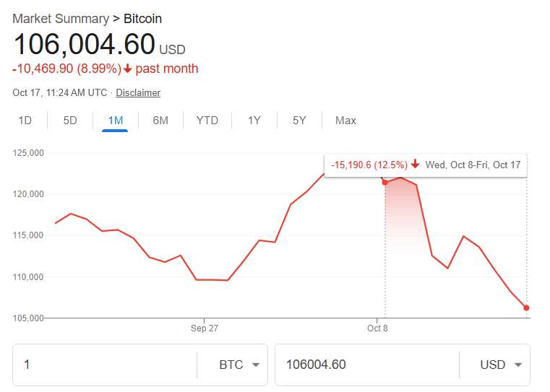The width and height of the screenshot is (550, 392).
Task: Click the red down arrow beside past month
Action: point(128,69)
